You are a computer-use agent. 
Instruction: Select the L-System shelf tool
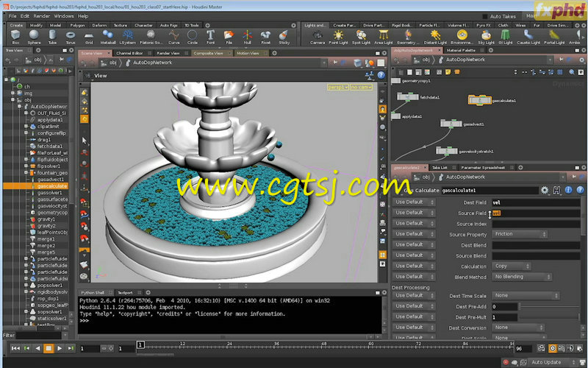(x=128, y=37)
